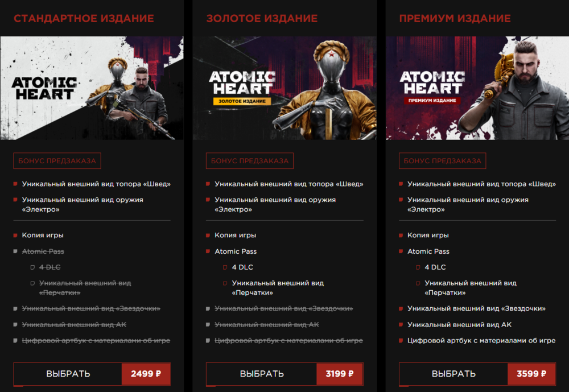Image resolution: width=569 pixels, height=392 pixels.
Task: Click the ПРЕМИУМ ИЗДАНИЕ heading
Action: [x=455, y=19]
